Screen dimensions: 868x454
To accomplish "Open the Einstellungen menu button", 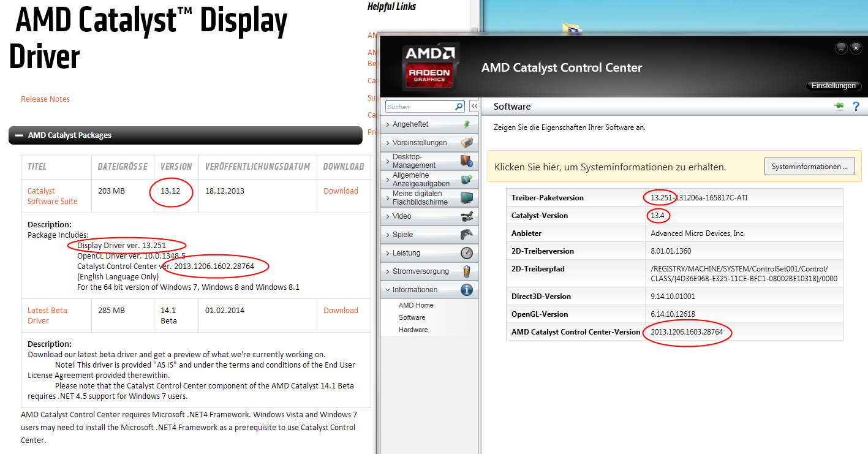I will 833,86.
